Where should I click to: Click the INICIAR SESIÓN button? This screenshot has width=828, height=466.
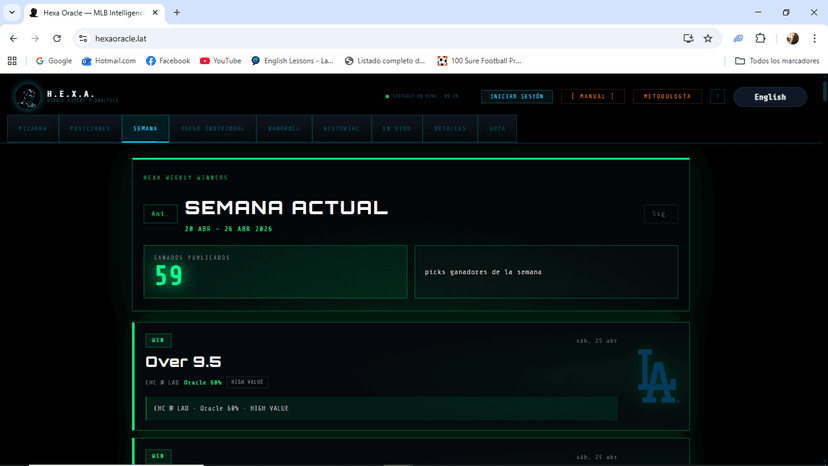(x=516, y=97)
